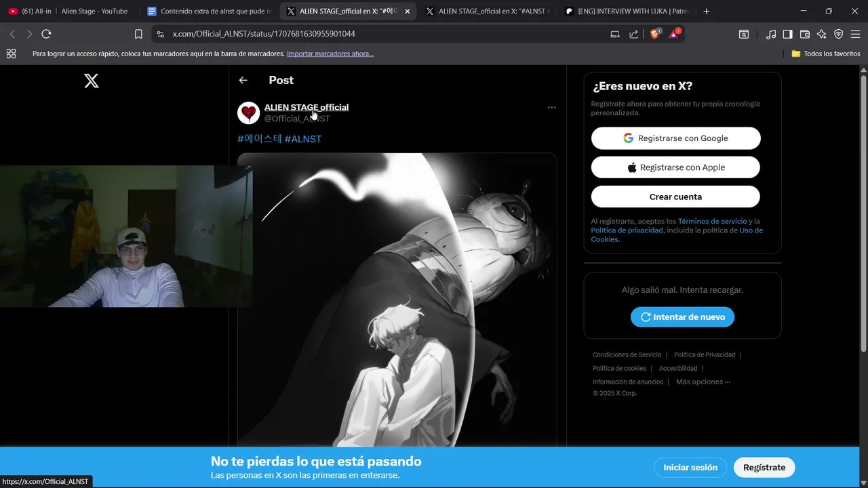Click the browser back navigation arrow
Viewport: 868px width, 488px height.
pos(12,34)
